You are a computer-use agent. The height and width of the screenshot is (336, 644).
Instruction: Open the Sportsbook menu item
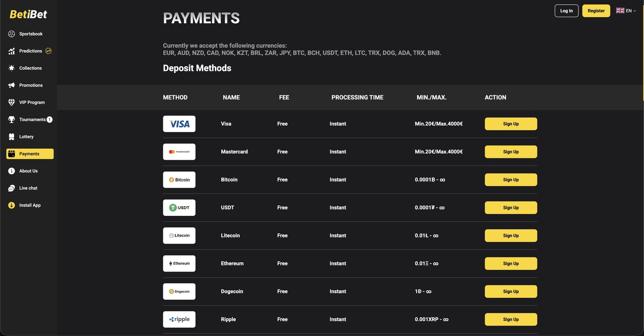[30, 34]
